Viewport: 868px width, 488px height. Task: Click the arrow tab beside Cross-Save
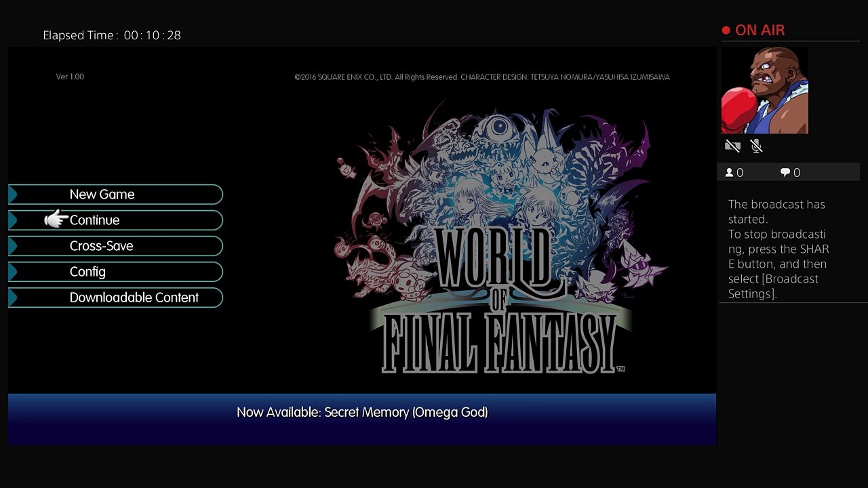13,246
